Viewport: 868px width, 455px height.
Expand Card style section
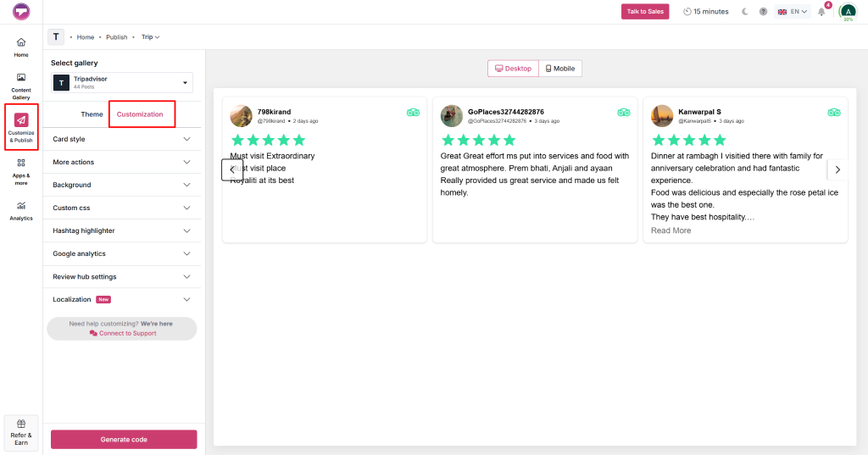pos(122,139)
